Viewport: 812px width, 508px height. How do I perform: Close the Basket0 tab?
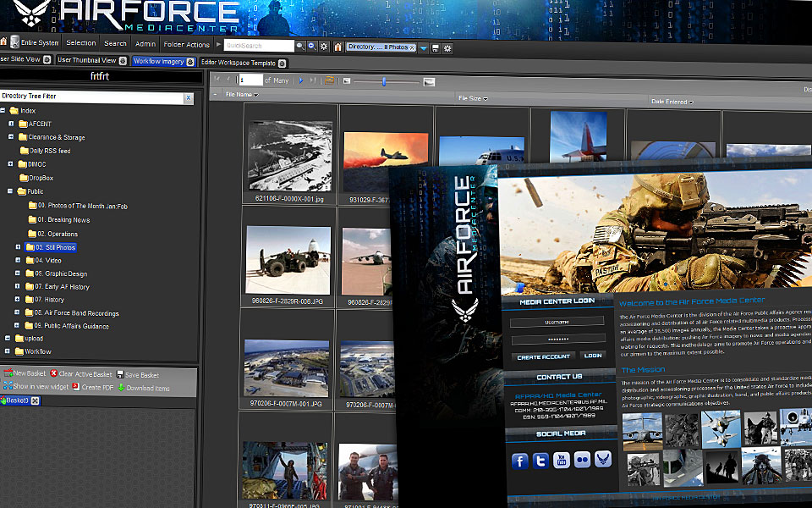(x=35, y=400)
